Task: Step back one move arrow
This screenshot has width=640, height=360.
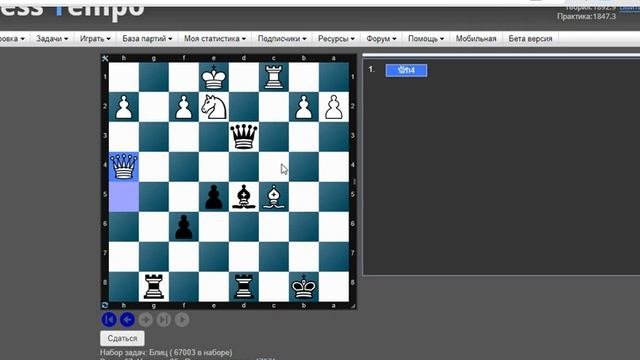Action: click(127, 320)
